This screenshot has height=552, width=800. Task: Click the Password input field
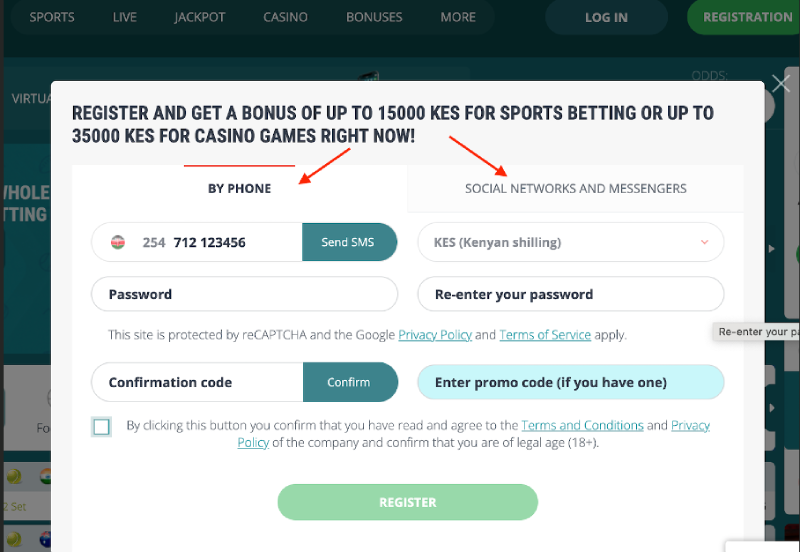click(x=244, y=294)
